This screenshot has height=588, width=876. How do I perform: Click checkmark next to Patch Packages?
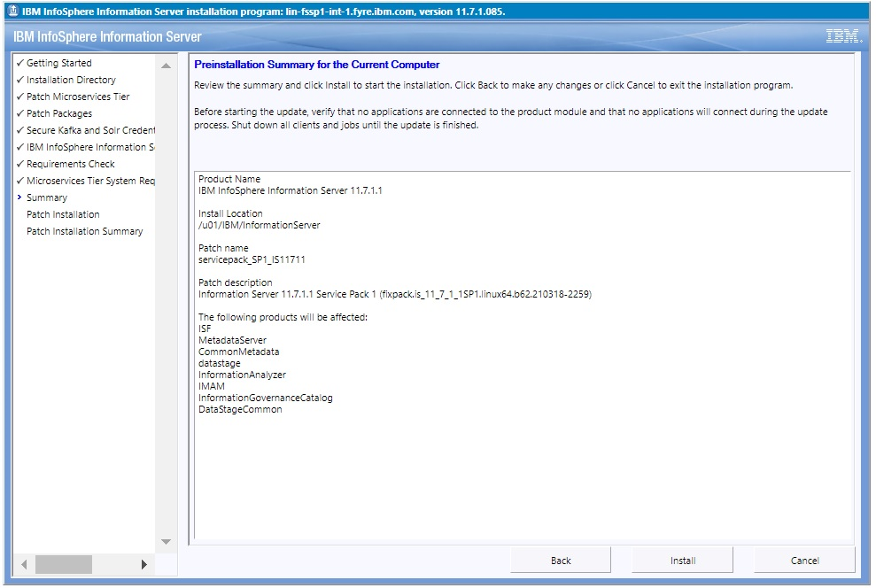tap(20, 112)
